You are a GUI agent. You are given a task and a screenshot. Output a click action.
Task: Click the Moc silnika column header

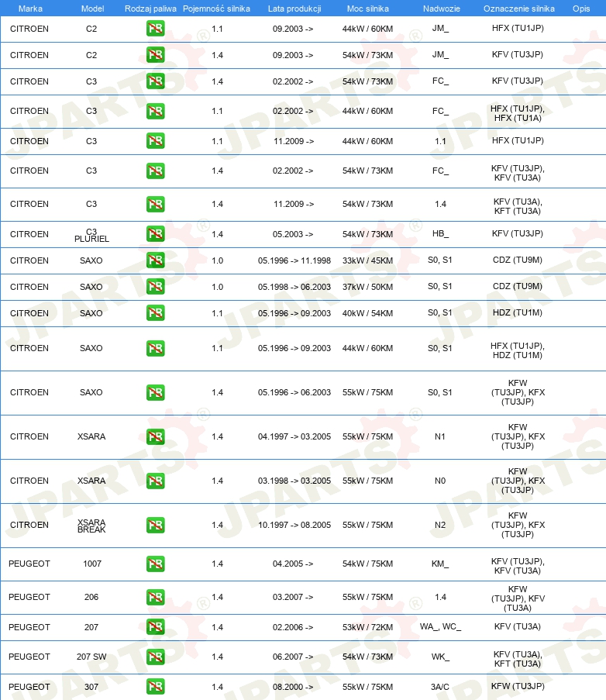(x=367, y=9)
